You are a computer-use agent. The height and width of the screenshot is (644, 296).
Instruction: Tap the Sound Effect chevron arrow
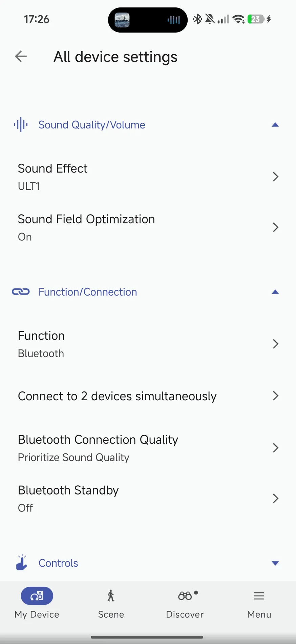pyautogui.click(x=276, y=177)
